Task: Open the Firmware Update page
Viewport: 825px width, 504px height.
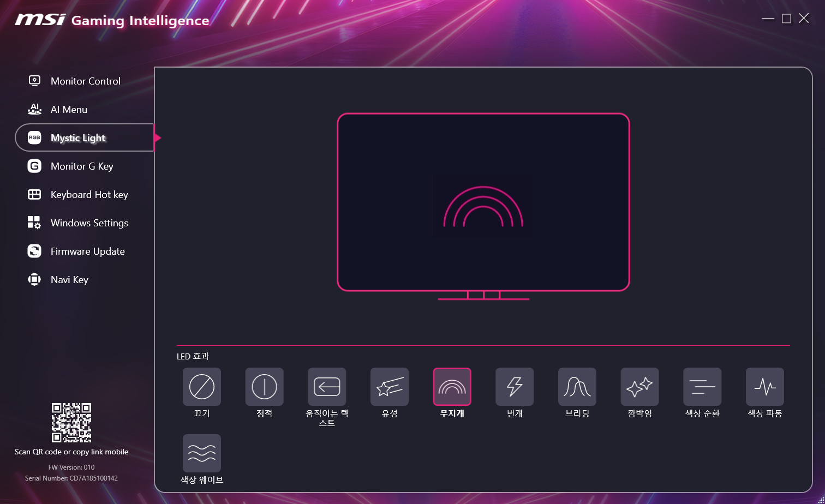Action: click(x=87, y=251)
